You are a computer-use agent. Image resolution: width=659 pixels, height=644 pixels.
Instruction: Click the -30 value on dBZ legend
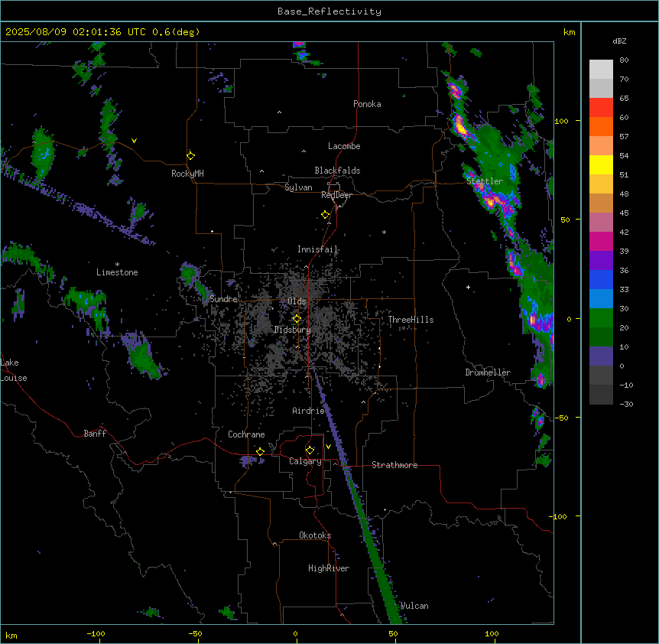pyautogui.click(x=626, y=405)
